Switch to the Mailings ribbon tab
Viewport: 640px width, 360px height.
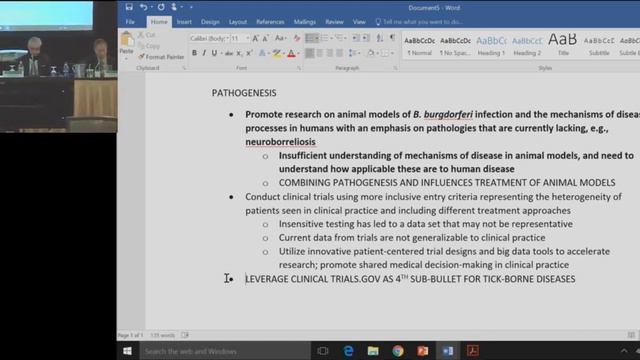click(x=304, y=22)
